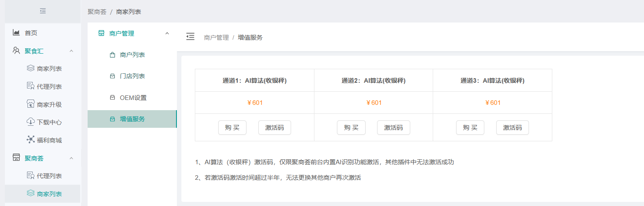Click the layers icon beside 商家列表 under 聚商荟
This screenshot has width=644, height=206.
(x=31, y=193)
